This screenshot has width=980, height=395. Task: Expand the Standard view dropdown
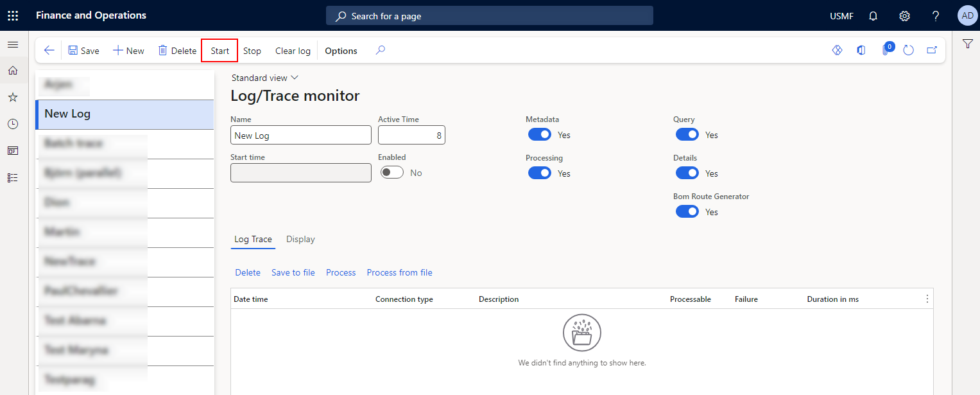click(x=265, y=78)
